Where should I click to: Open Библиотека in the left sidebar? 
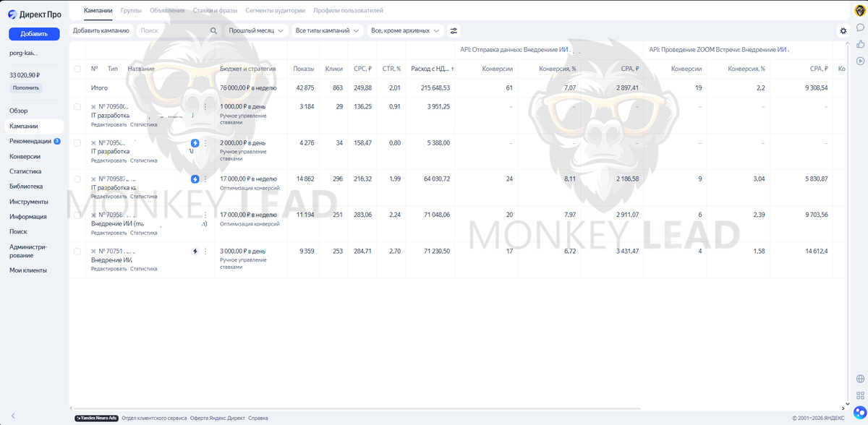26,186
